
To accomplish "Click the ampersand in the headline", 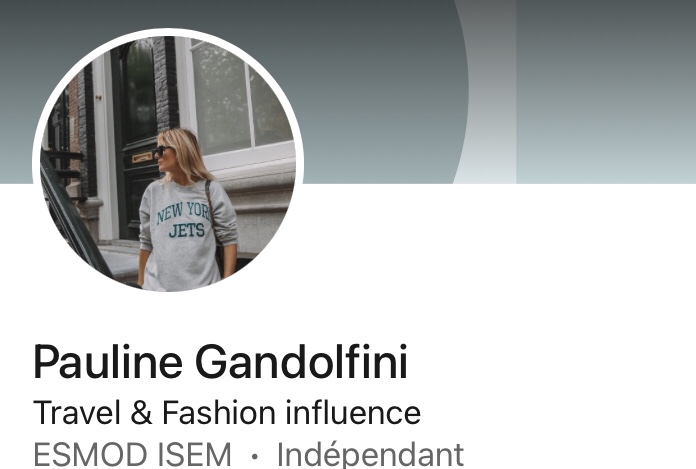I will pos(141,413).
